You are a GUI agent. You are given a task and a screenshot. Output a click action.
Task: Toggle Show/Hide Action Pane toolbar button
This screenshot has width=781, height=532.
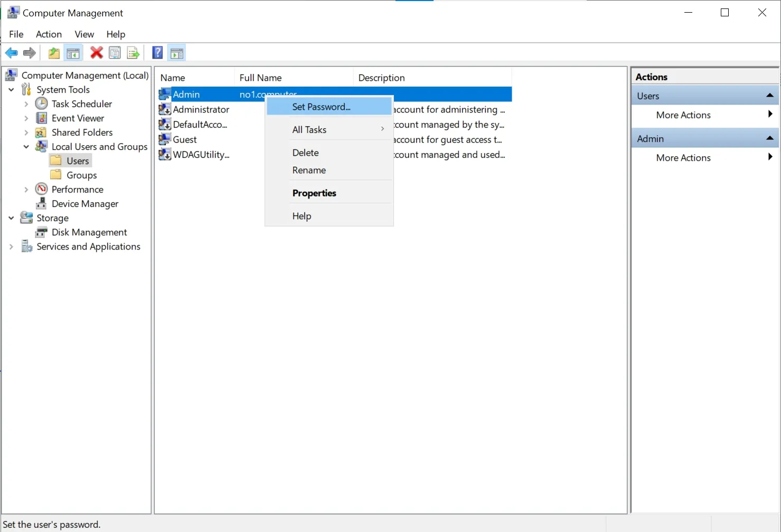(x=177, y=53)
